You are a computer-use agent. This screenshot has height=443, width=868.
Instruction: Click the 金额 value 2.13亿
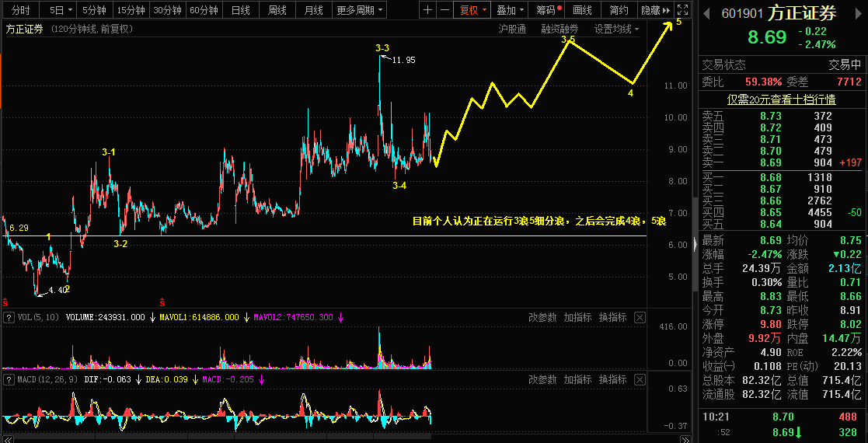point(845,269)
